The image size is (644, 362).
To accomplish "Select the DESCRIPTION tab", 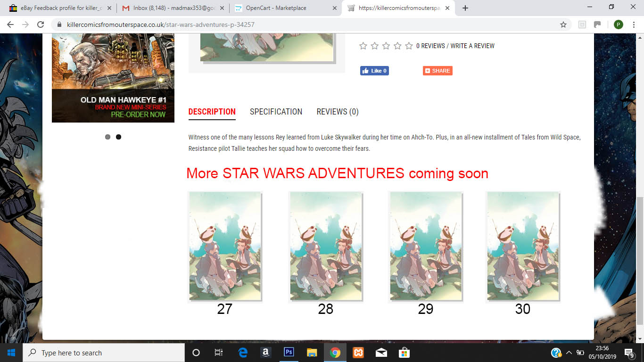I will [x=212, y=112].
